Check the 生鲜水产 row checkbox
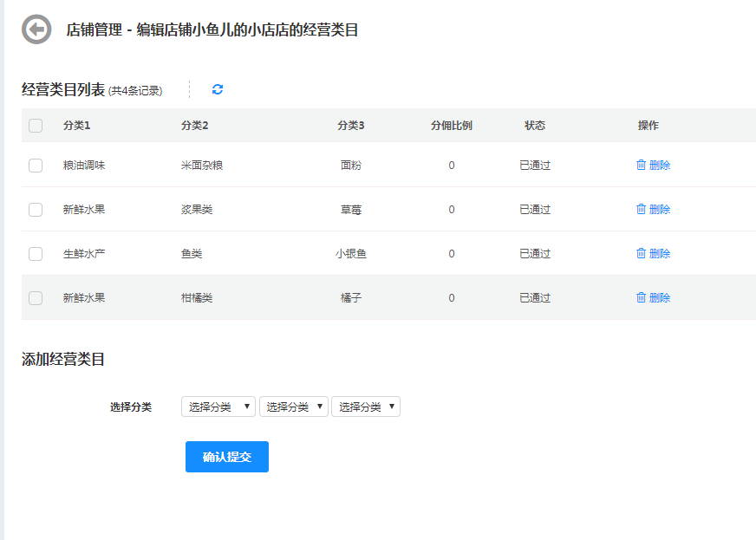 36,254
